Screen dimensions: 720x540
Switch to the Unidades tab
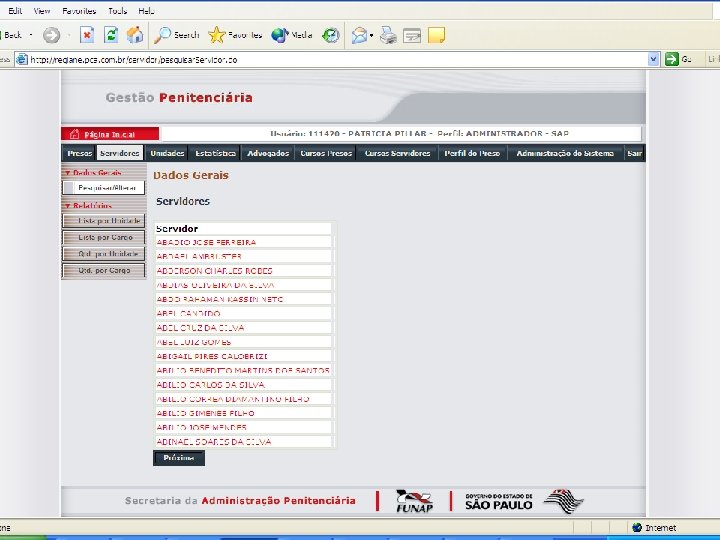[x=167, y=153]
